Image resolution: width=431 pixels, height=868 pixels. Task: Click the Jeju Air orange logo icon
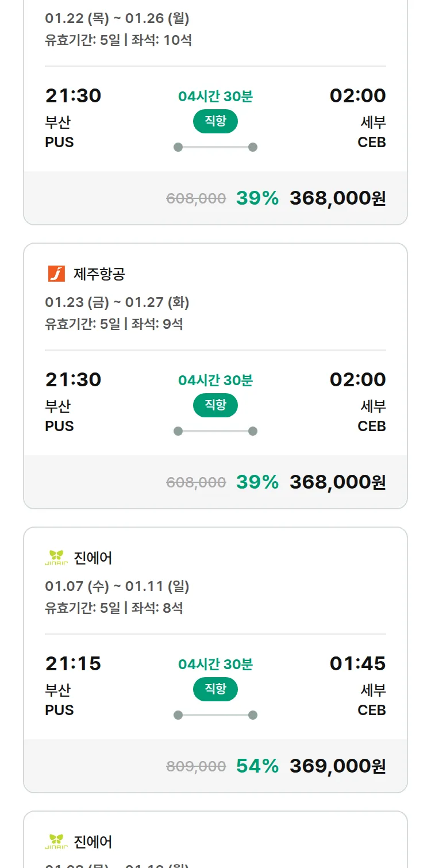(56, 274)
